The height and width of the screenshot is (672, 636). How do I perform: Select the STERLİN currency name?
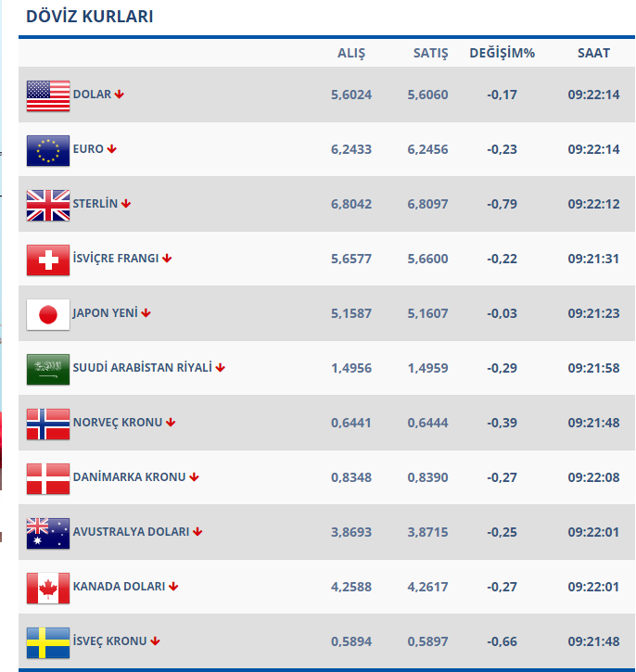(x=95, y=204)
